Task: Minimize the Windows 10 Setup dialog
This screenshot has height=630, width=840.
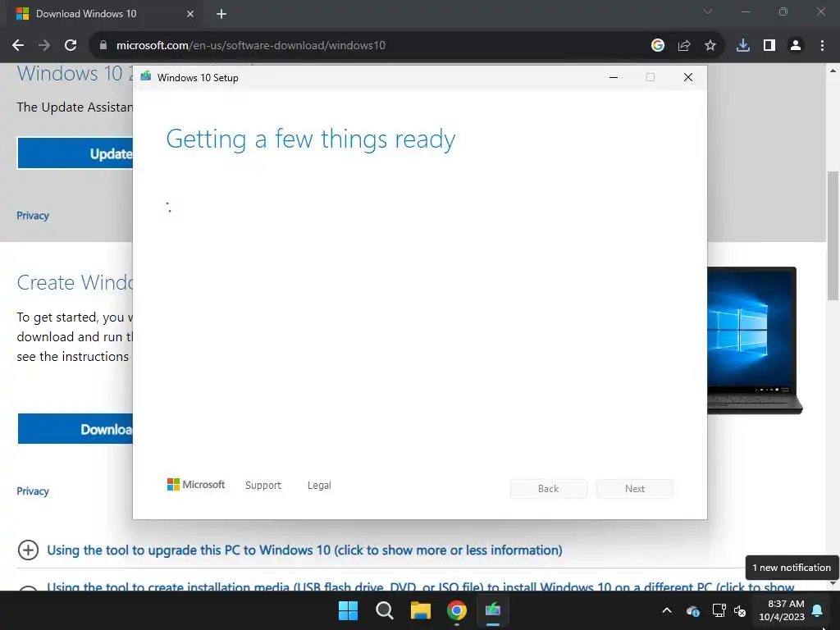Action: (x=614, y=78)
